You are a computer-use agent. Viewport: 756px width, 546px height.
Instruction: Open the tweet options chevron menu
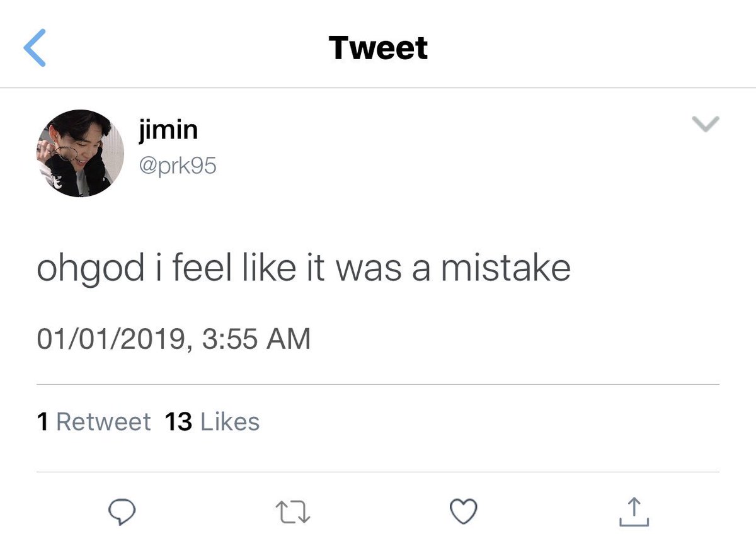click(706, 124)
